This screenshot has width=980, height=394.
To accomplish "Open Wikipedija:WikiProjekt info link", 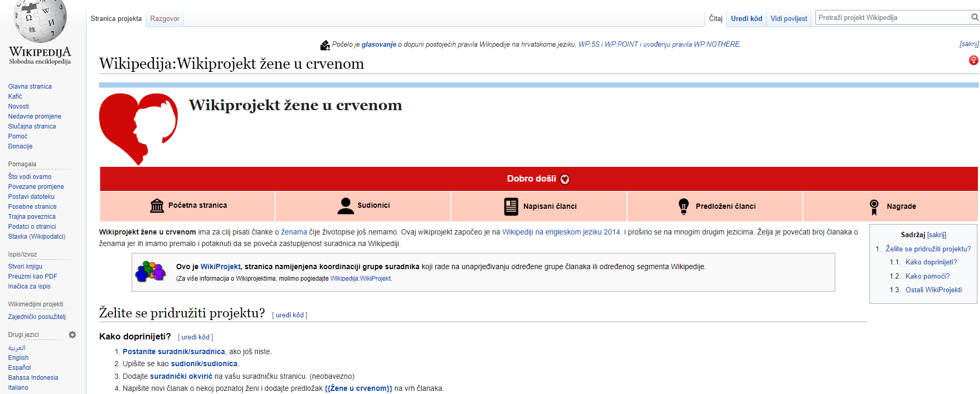I will pyautogui.click(x=361, y=279).
